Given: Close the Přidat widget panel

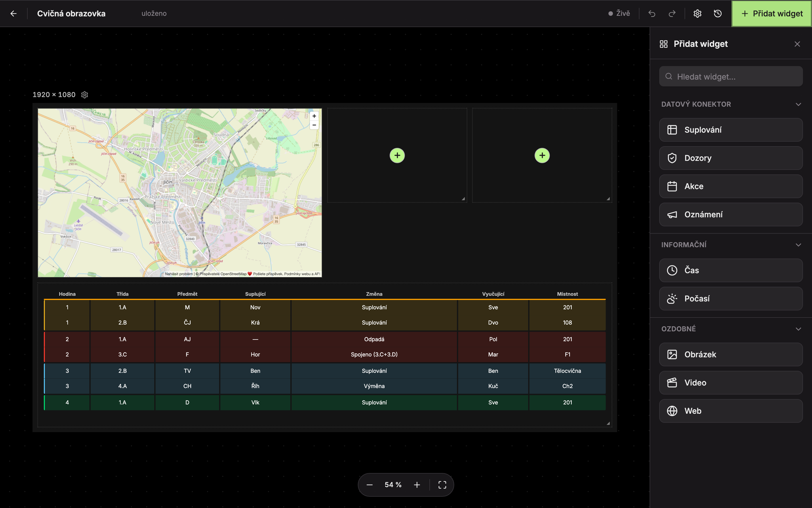Looking at the screenshot, I should point(797,44).
